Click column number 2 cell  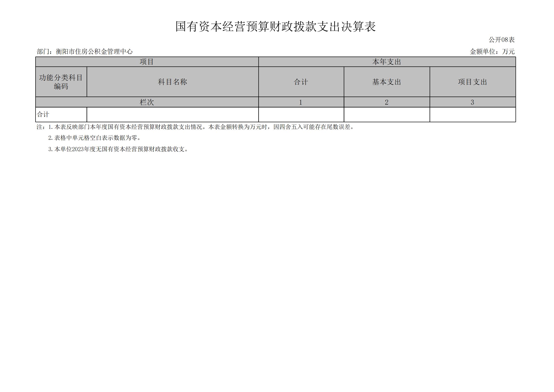(x=387, y=102)
